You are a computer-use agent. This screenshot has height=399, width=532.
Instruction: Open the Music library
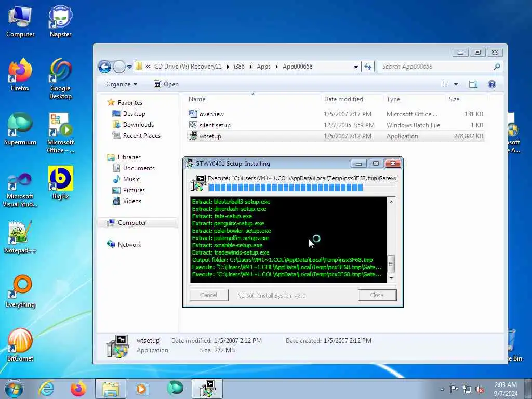click(131, 179)
